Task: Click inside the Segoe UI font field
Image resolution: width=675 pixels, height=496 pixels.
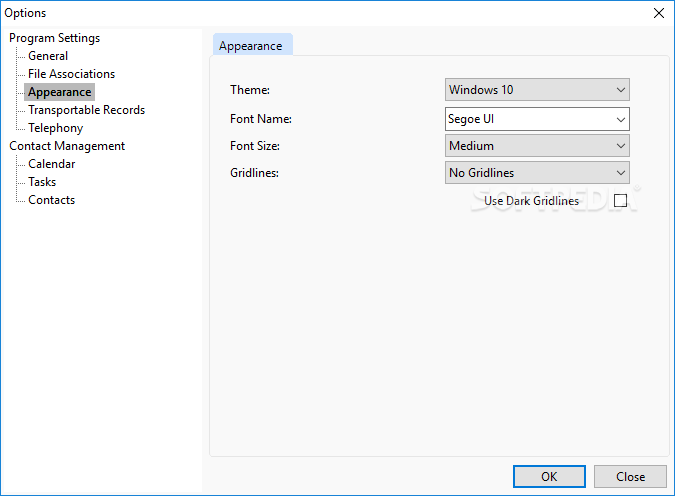Action: pos(529,119)
